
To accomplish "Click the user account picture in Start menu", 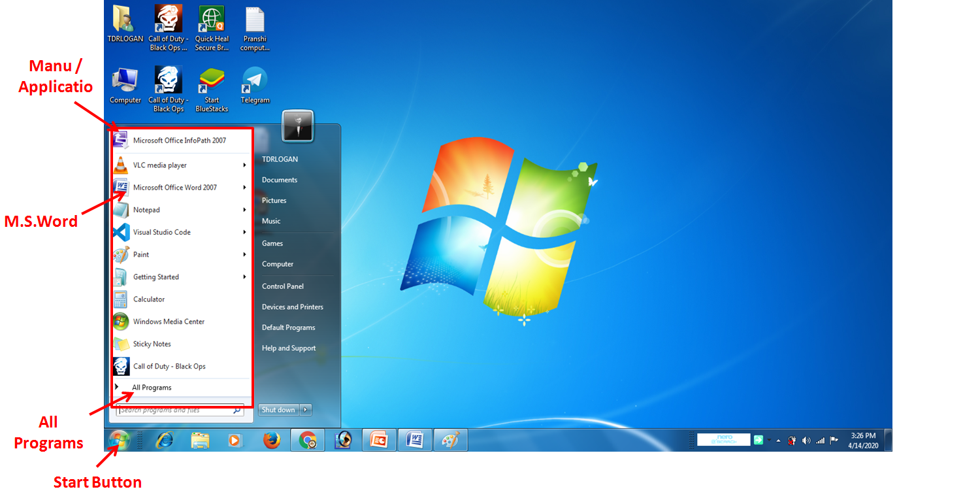I will tap(298, 125).
